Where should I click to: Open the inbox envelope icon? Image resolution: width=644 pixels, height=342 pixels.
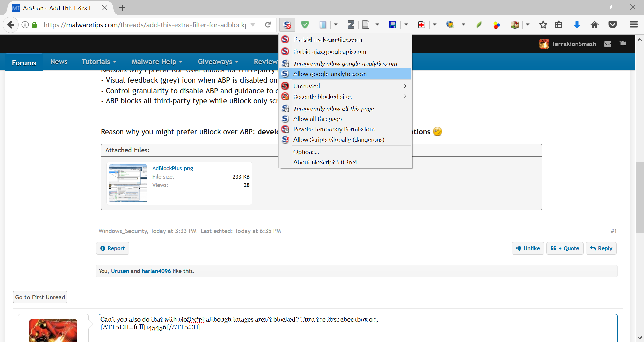[x=608, y=44]
